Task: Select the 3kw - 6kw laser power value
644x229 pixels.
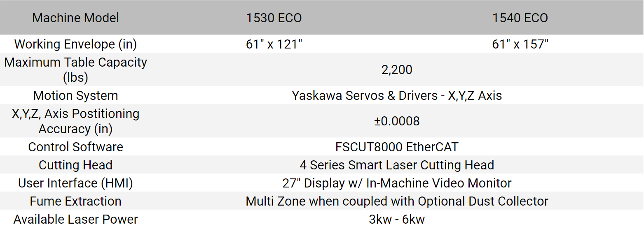Action: tap(397, 219)
